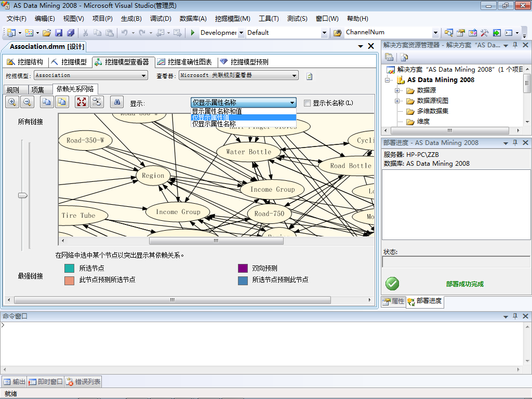
Task: Click the Open File toolbar icon
Action: [47, 33]
